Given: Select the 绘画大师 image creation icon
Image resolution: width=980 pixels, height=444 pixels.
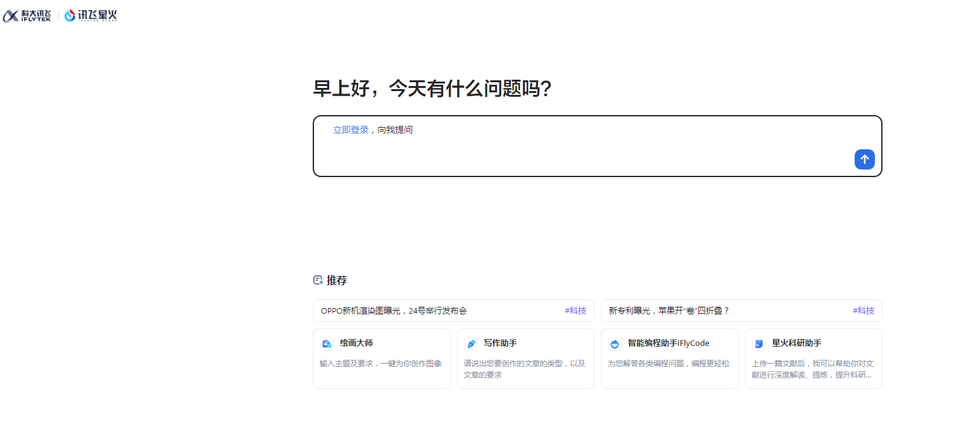Looking at the screenshot, I should point(327,343).
